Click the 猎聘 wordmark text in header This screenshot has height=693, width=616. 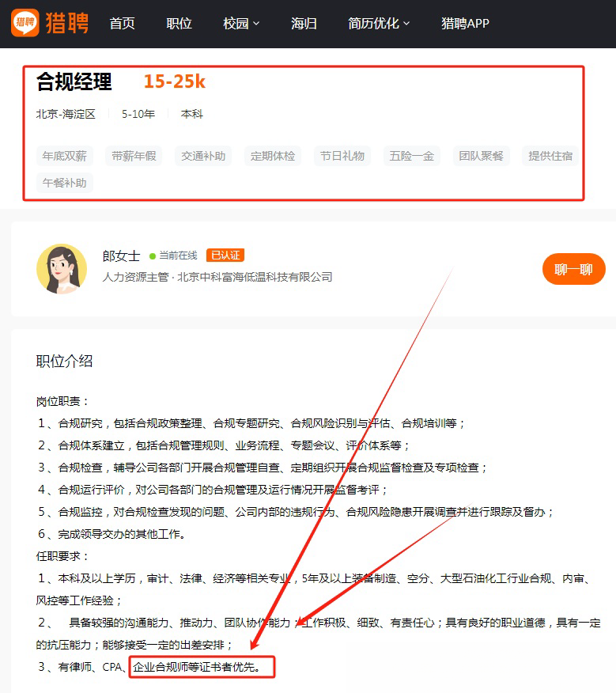[66, 23]
